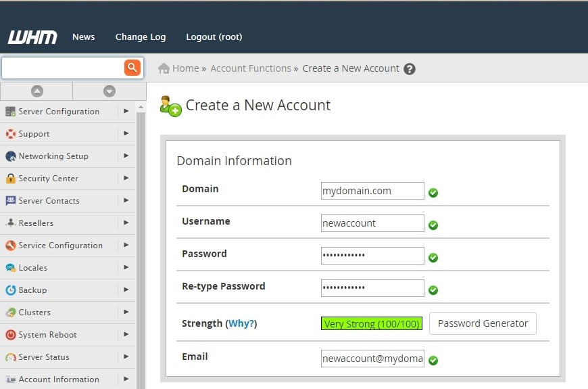Collapse all sidebar menus with up arrow

click(36, 91)
